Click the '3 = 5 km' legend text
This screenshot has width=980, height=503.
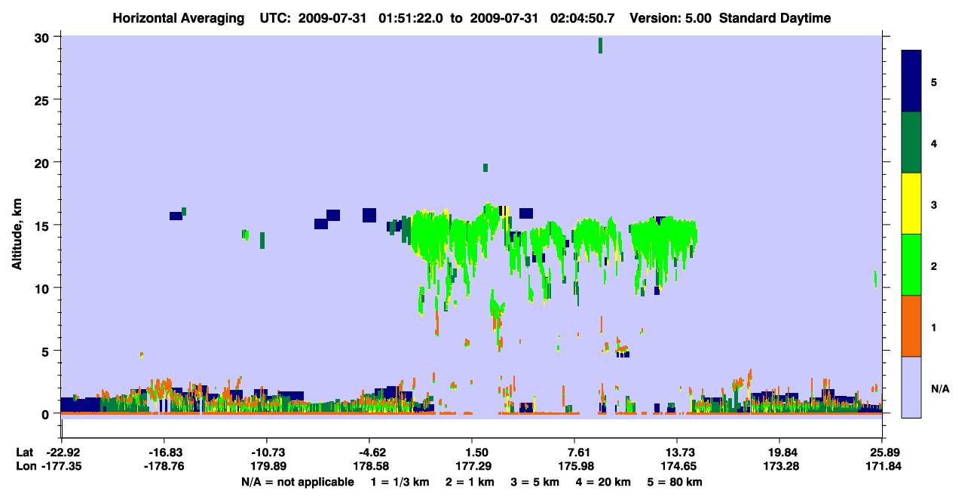(x=536, y=481)
